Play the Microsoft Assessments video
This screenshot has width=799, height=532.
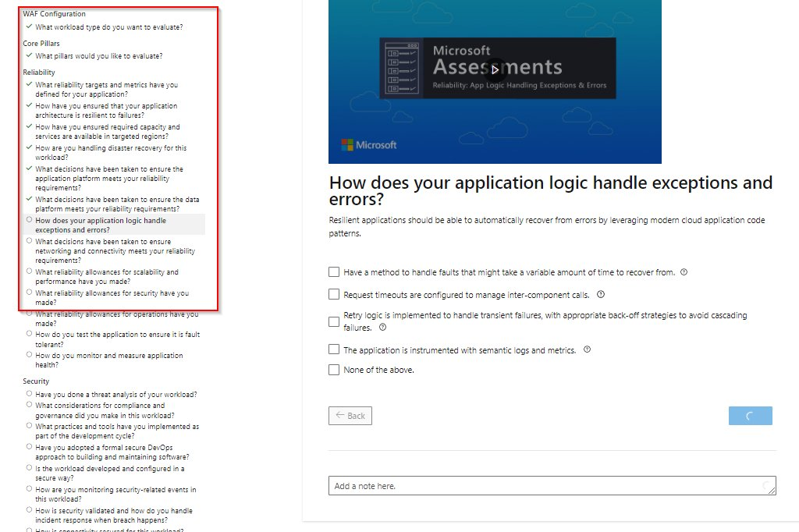[494, 69]
